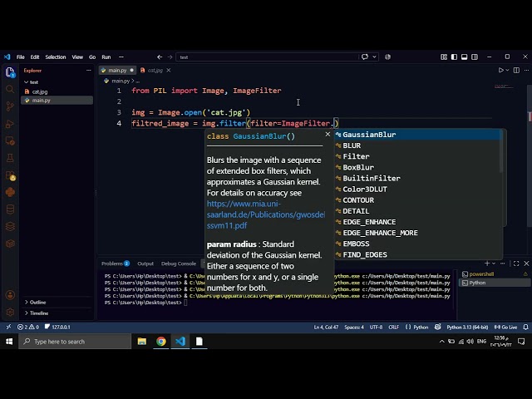Open the layers stack icon in activity bar
This screenshot has height=399, width=532.
pos(10,226)
